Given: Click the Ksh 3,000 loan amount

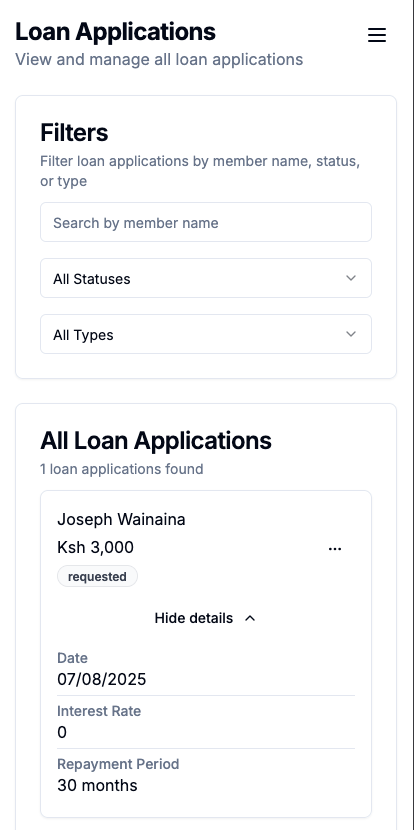Looking at the screenshot, I should pyautogui.click(x=95, y=547).
